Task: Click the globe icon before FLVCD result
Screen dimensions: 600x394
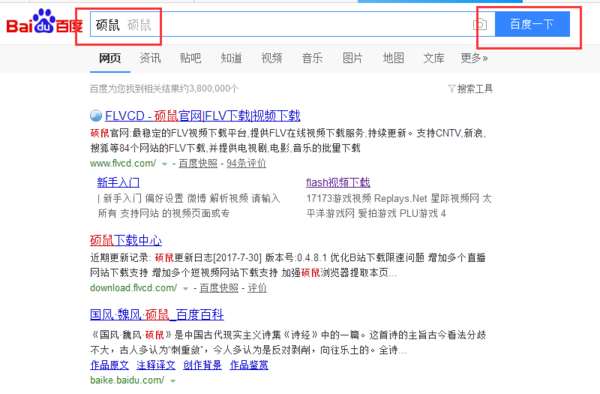Action: tap(96, 116)
